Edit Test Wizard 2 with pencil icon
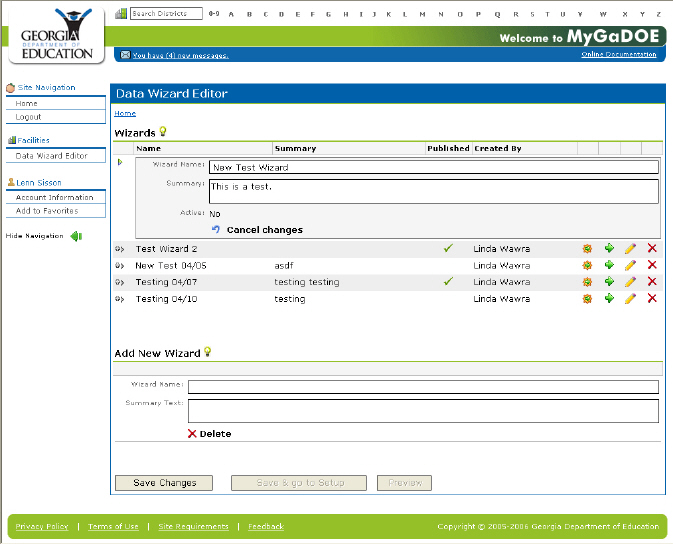This screenshot has width=673, height=545. pyautogui.click(x=630, y=248)
